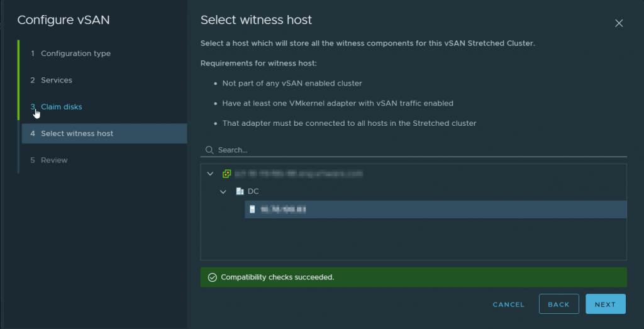644x329 pixels.
Task: Collapse the vCenter server tree node
Action: (210, 174)
